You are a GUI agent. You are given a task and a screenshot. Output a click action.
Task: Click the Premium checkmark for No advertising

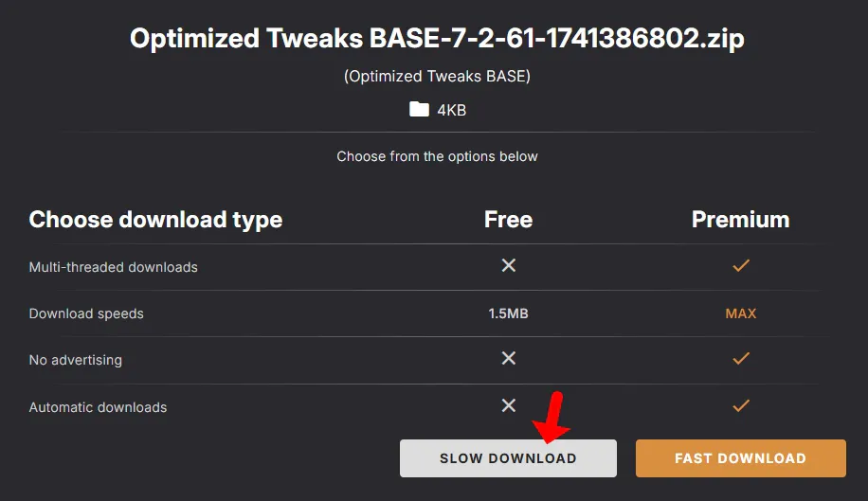coord(741,358)
